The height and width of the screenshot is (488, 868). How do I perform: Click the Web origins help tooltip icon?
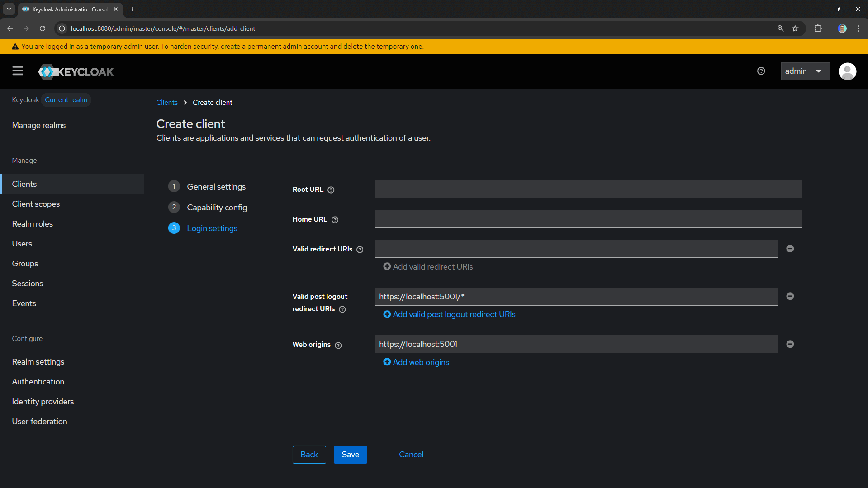(338, 345)
